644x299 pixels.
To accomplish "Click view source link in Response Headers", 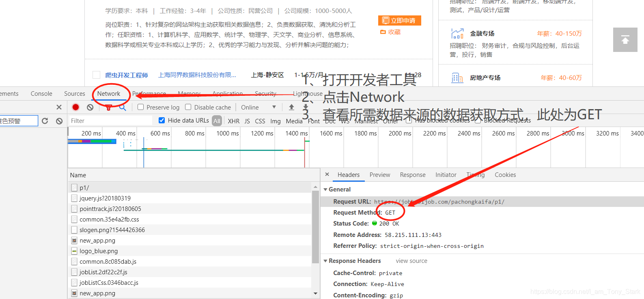I will 411,261.
